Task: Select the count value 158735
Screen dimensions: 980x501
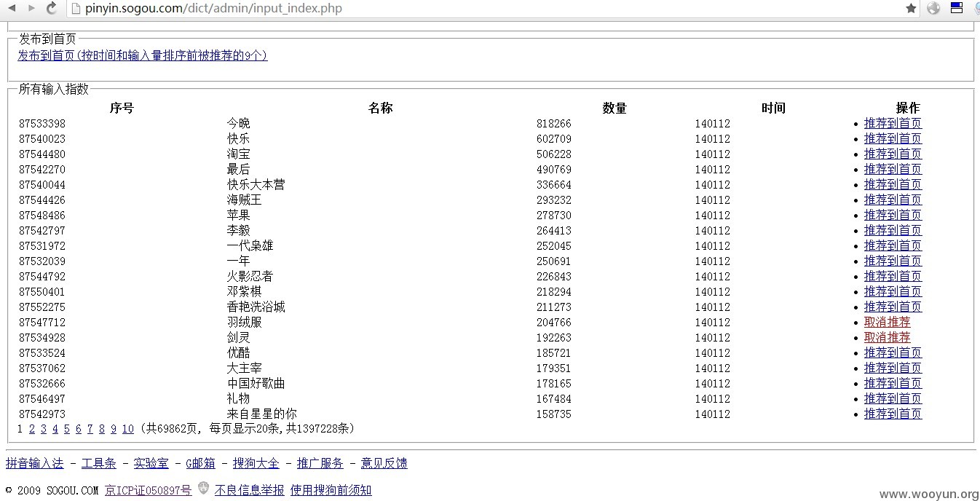Action: tap(554, 414)
